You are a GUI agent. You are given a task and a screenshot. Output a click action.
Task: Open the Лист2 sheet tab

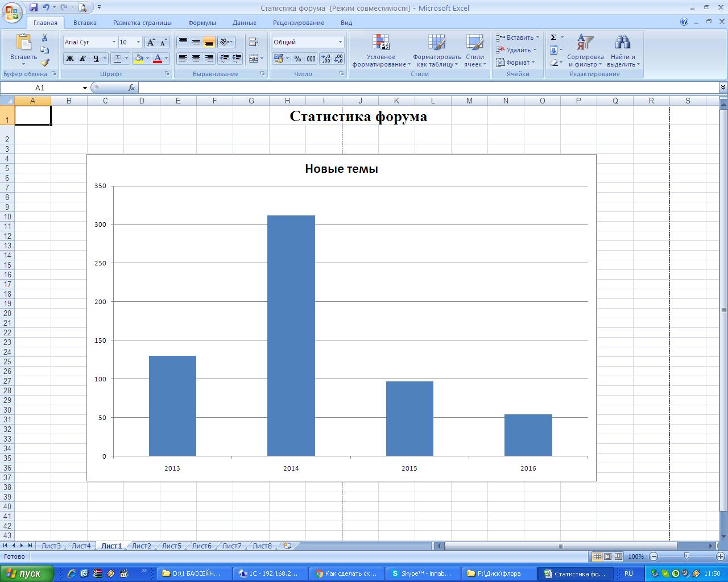pos(141,546)
